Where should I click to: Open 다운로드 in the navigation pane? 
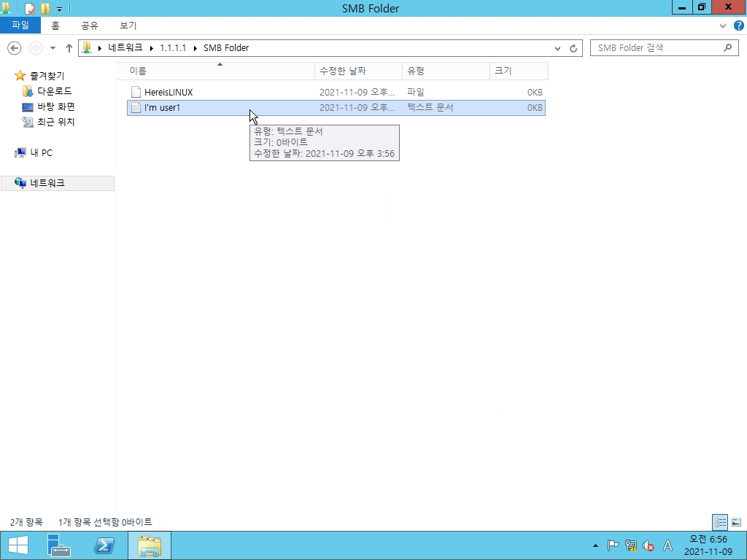[x=55, y=90]
